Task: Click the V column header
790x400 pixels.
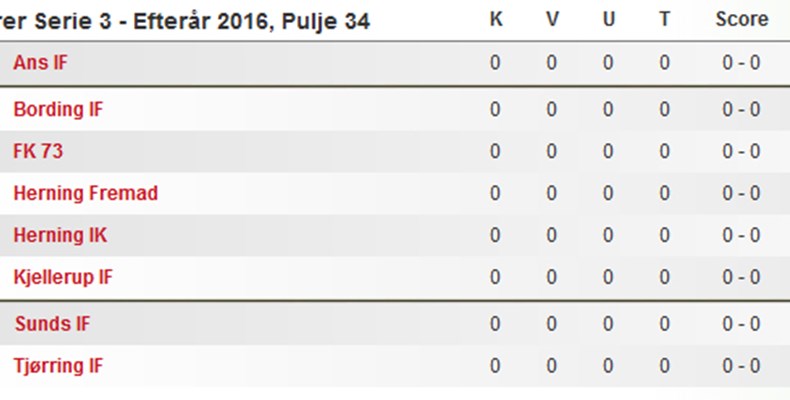Action: click(552, 19)
